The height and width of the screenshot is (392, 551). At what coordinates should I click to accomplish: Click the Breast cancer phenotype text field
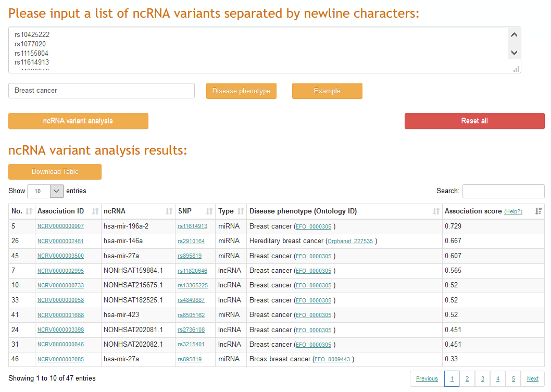(102, 91)
